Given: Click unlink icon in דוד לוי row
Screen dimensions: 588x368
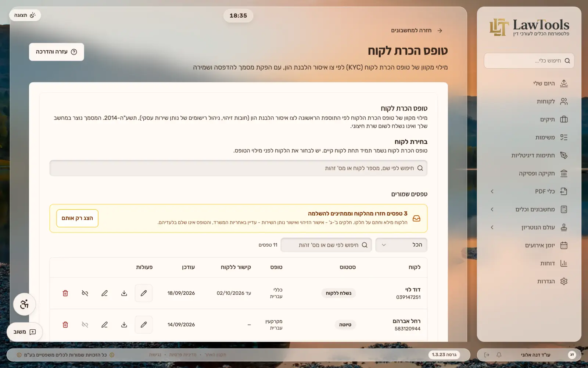Looking at the screenshot, I should click(x=85, y=293).
